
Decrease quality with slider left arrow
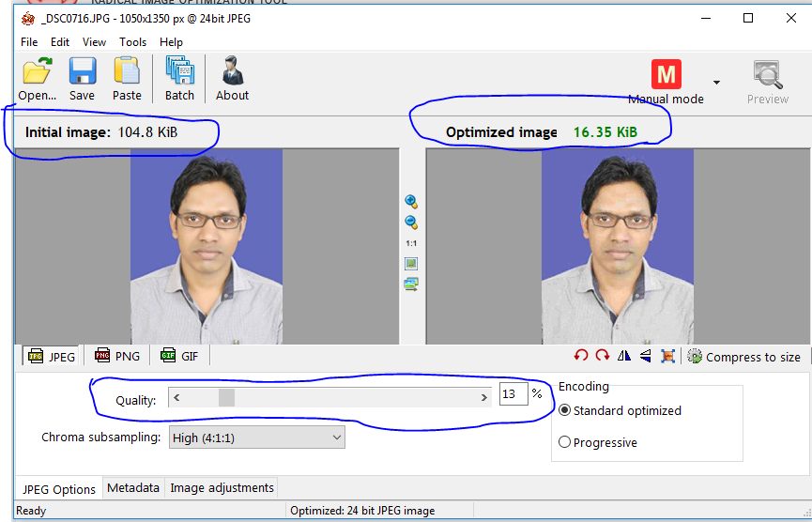[x=176, y=398]
